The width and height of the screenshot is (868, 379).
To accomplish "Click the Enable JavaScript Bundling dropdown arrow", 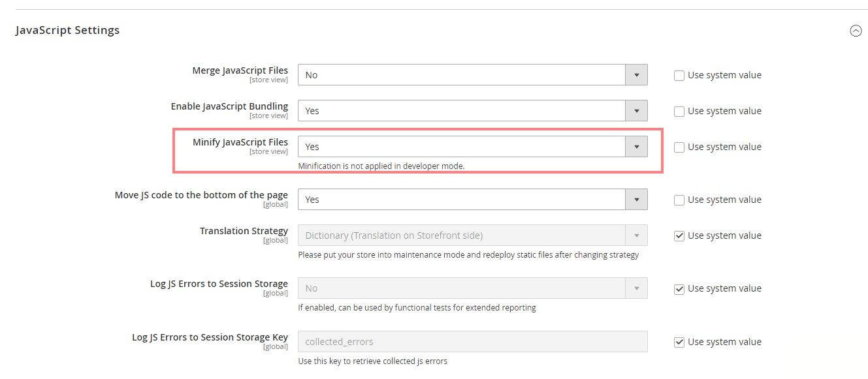I will tap(636, 111).
